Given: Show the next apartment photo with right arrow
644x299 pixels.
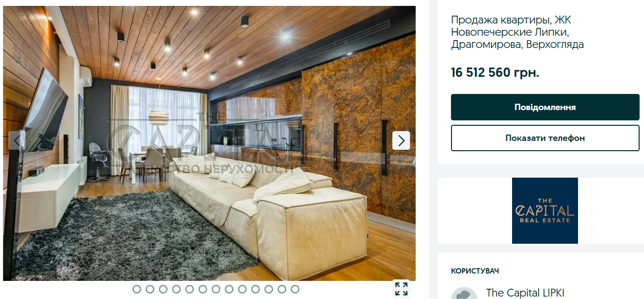Looking at the screenshot, I should point(401,140).
